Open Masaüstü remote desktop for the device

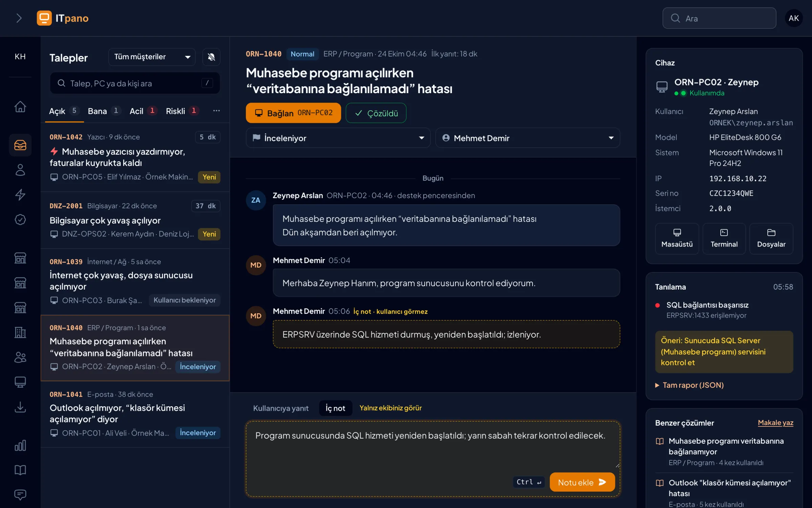click(x=677, y=238)
